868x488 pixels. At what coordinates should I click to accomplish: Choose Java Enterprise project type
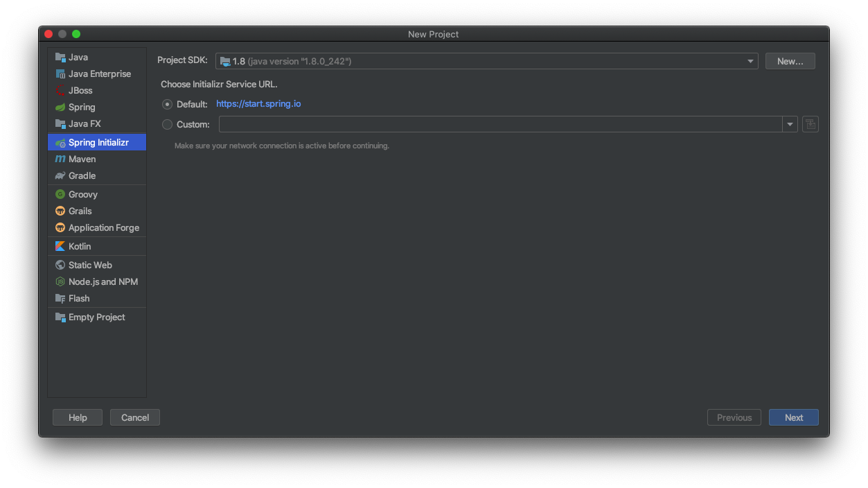tap(97, 73)
